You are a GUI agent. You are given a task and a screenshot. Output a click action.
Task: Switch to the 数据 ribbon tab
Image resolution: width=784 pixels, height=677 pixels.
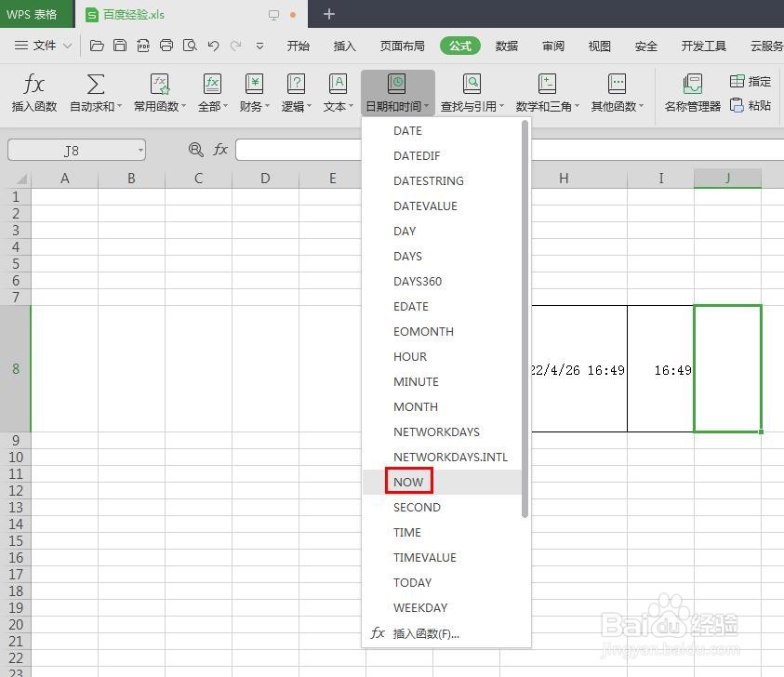[507, 45]
